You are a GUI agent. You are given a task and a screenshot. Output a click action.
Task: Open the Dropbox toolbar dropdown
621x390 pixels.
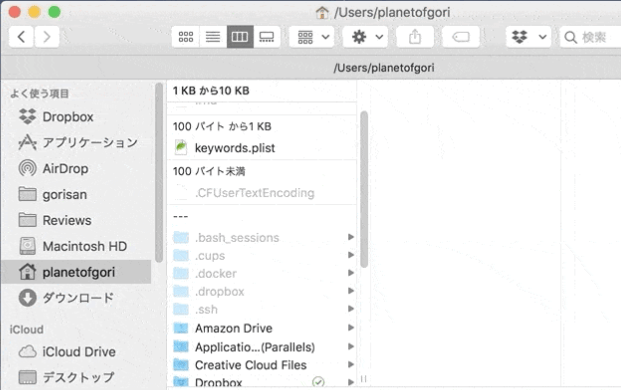click(x=528, y=37)
